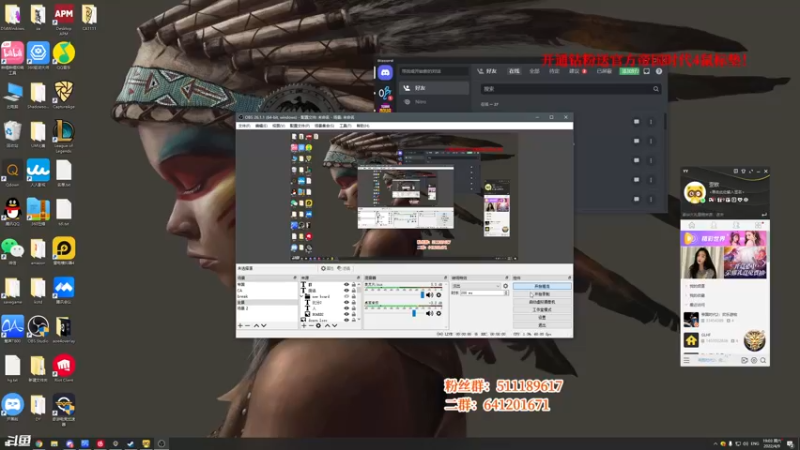The height and width of the screenshot is (450, 800).
Task: Remove the selected OBS source
Action: (311, 326)
